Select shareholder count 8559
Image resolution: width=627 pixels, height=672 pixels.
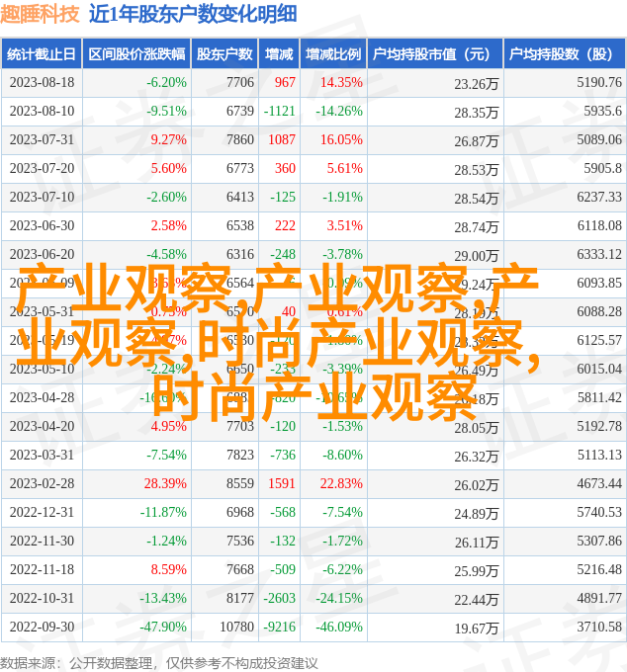point(240,484)
